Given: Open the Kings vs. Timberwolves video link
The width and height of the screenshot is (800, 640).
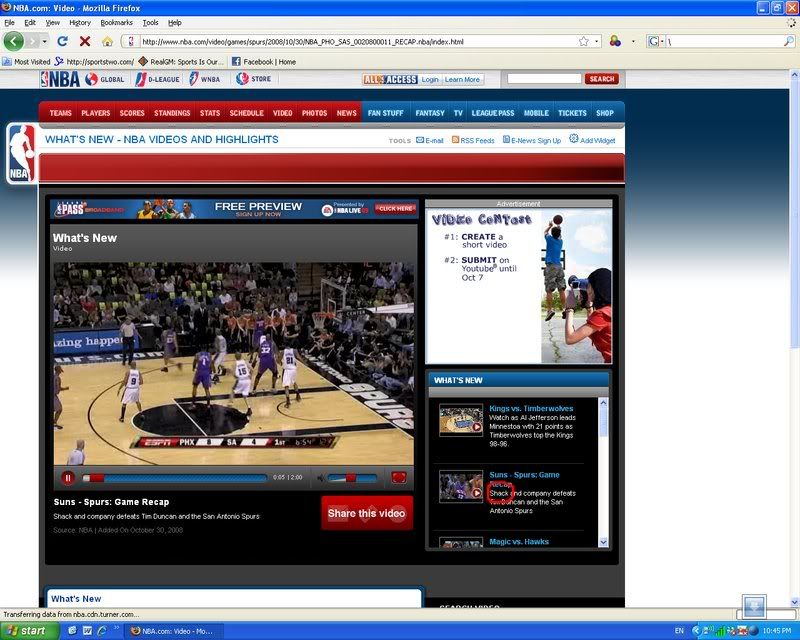Looking at the screenshot, I should (531, 408).
